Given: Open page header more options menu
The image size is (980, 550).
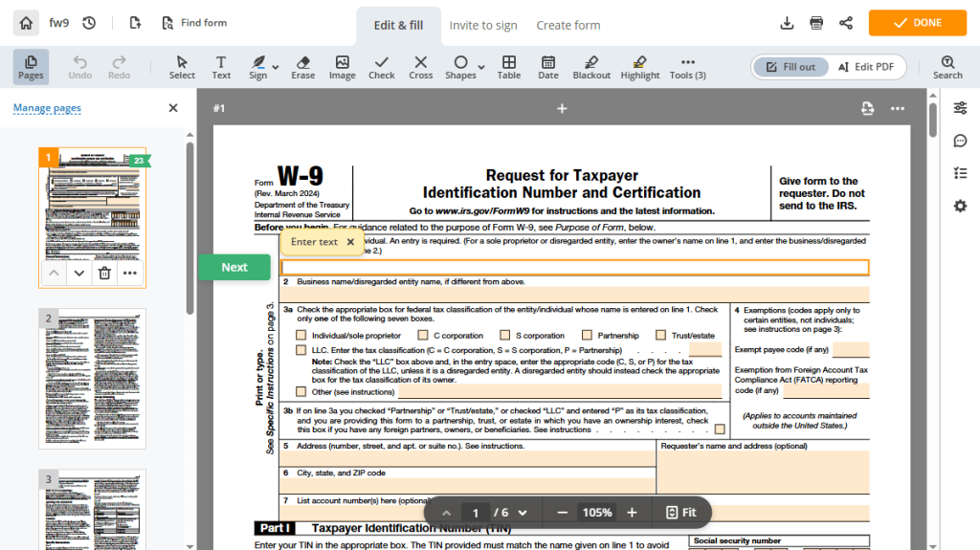Looking at the screenshot, I should pyautogui.click(x=898, y=109).
